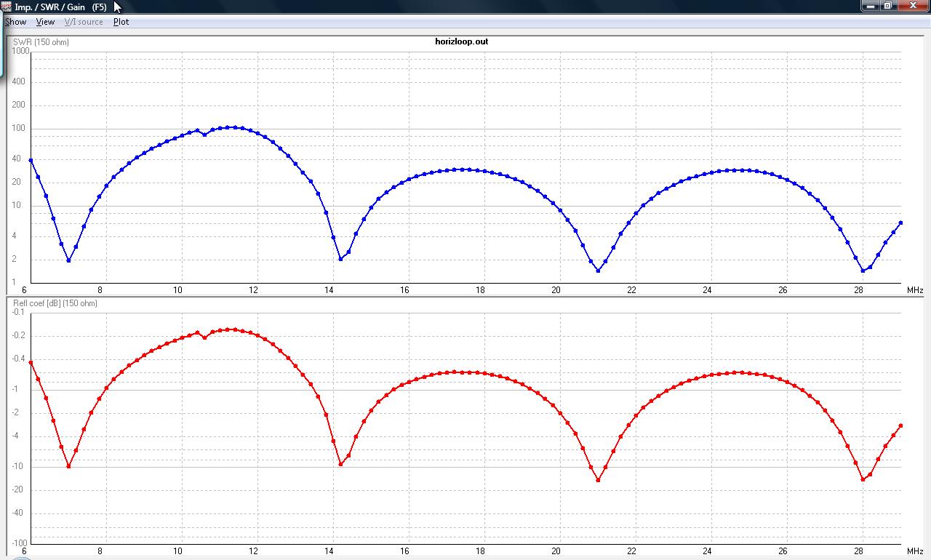The width and height of the screenshot is (931, 560).
Task: Open the View menu
Action: (45, 22)
